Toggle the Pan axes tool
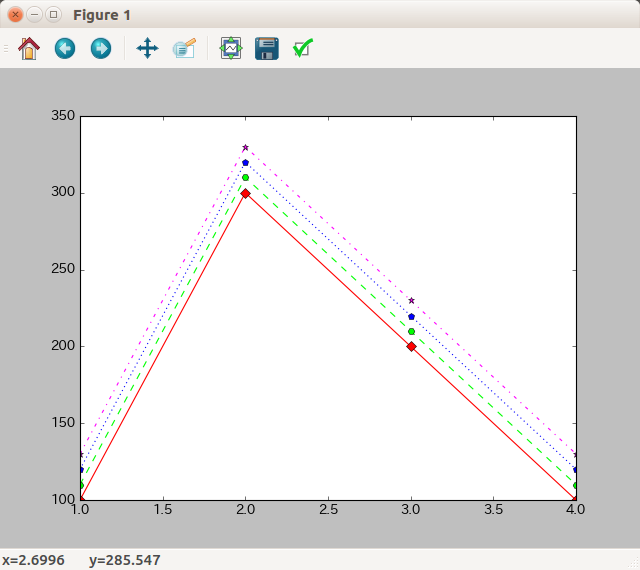 pyautogui.click(x=147, y=48)
